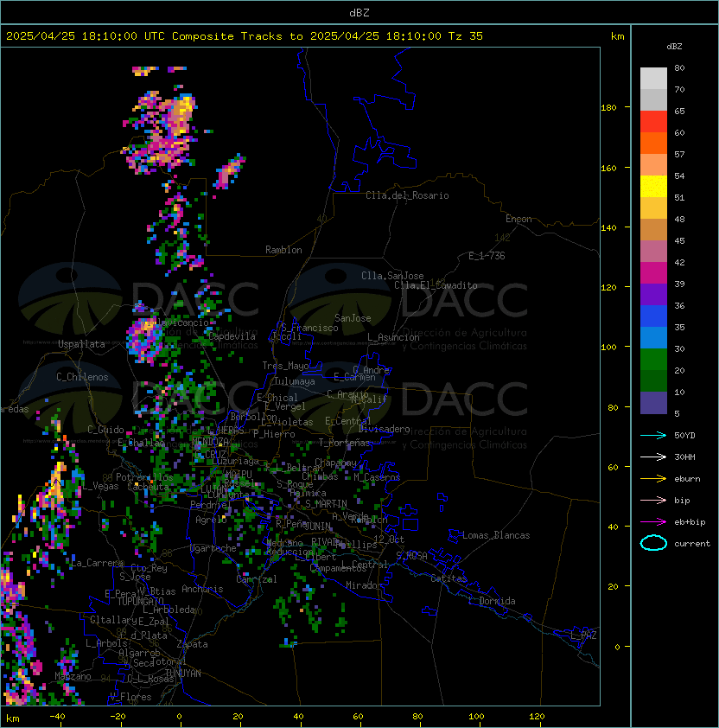The image size is (719, 728).
Task: Click the 180 tick on vertical km axis
Action: coord(608,108)
